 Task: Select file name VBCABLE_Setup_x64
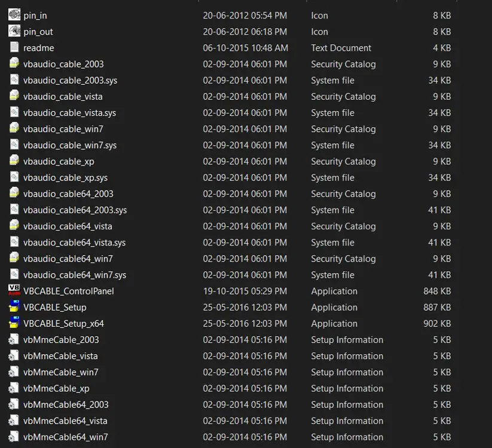(x=64, y=324)
